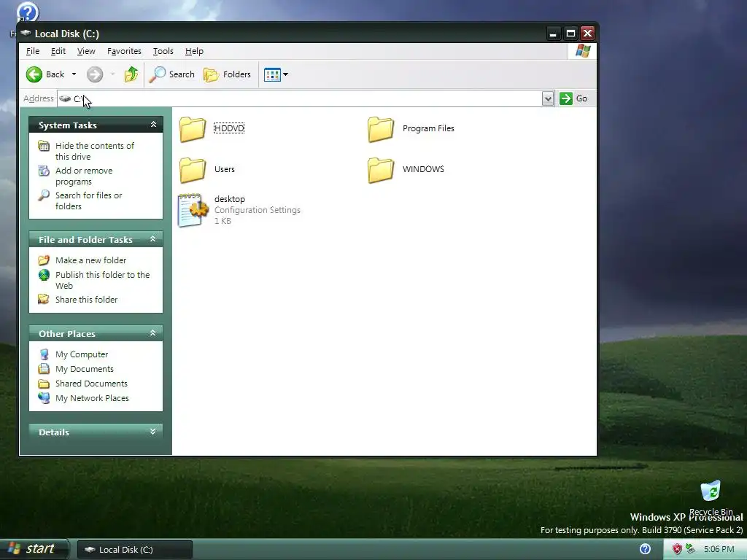The image size is (747, 560).
Task: Click the greyed Forward arrow icon
Action: click(x=95, y=74)
